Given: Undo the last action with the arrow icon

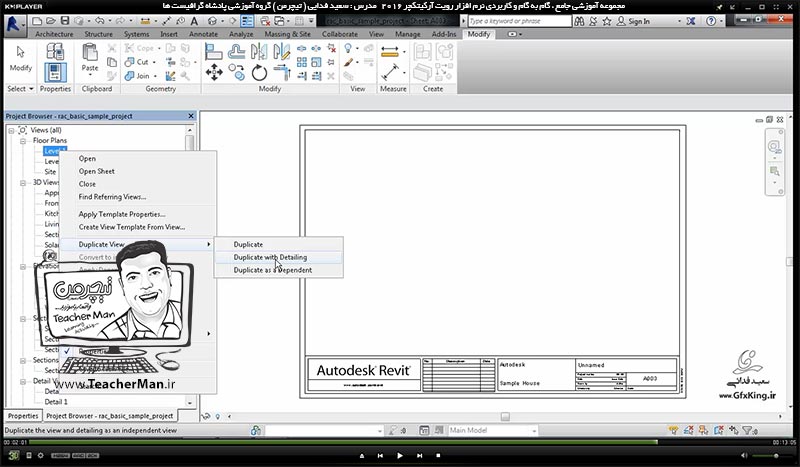Looking at the screenshot, I should tap(99, 21).
